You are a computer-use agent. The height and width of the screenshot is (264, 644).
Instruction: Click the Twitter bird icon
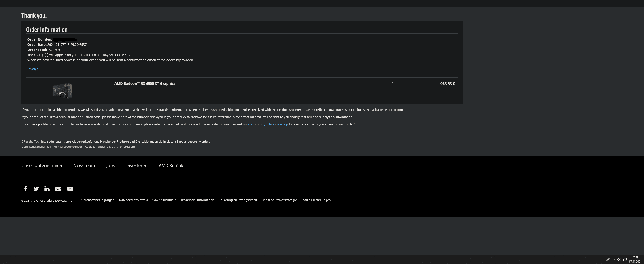pos(36,189)
